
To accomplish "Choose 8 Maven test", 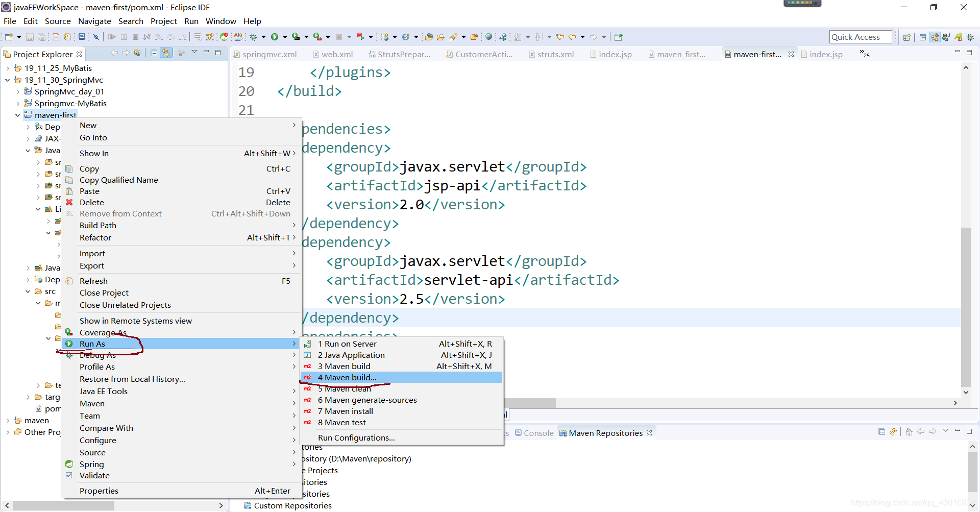I will [402, 422].
